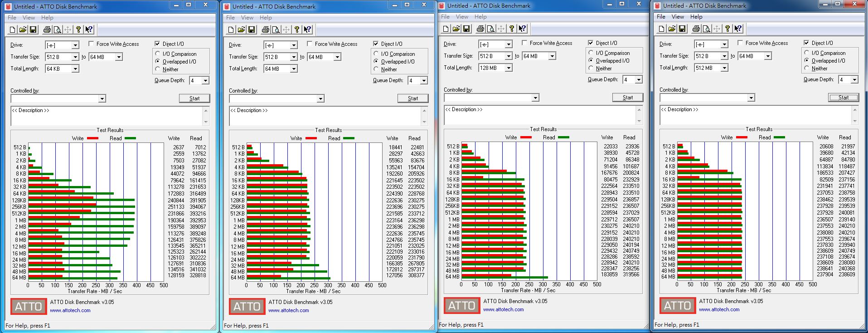868x333 pixels.
Task: Select Overlapped I/O radio in 128 MB total length window
Action: point(591,60)
